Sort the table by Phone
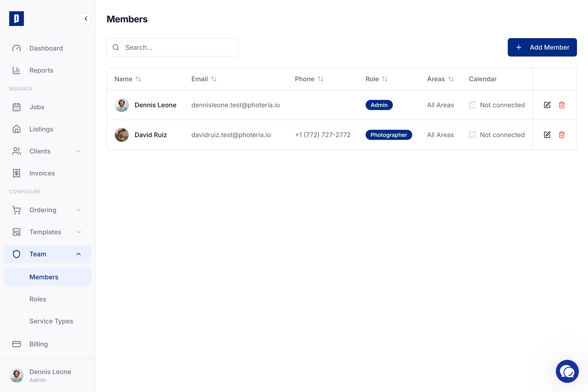 pyautogui.click(x=320, y=79)
